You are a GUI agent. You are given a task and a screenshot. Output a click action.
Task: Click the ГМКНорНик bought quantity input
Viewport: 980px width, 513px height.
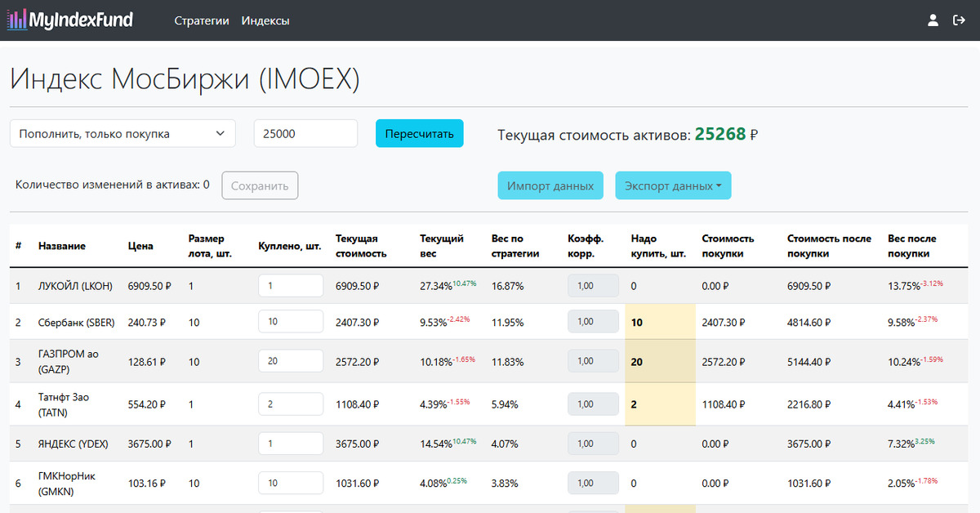[291, 483]
